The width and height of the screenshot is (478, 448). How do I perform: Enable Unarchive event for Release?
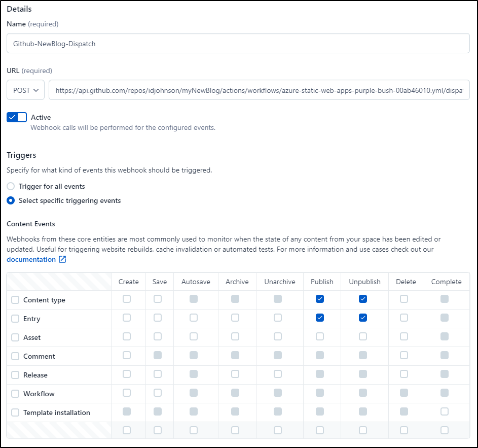[x=278, y=374]
